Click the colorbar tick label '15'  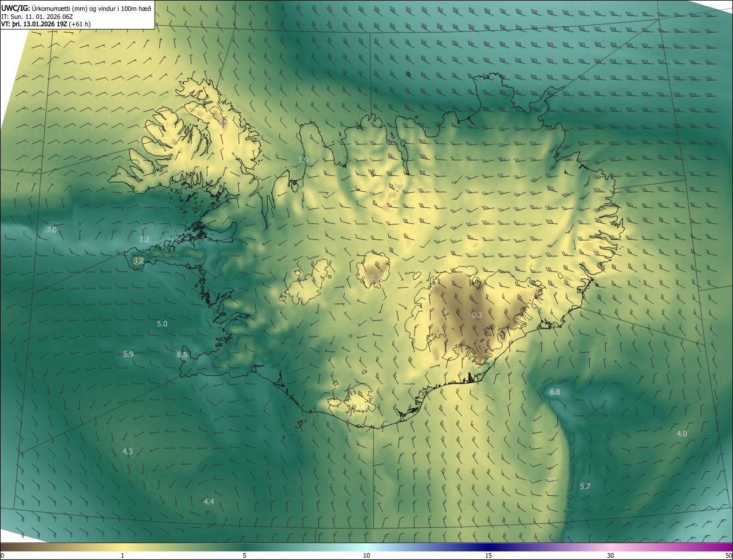(488, 555)
